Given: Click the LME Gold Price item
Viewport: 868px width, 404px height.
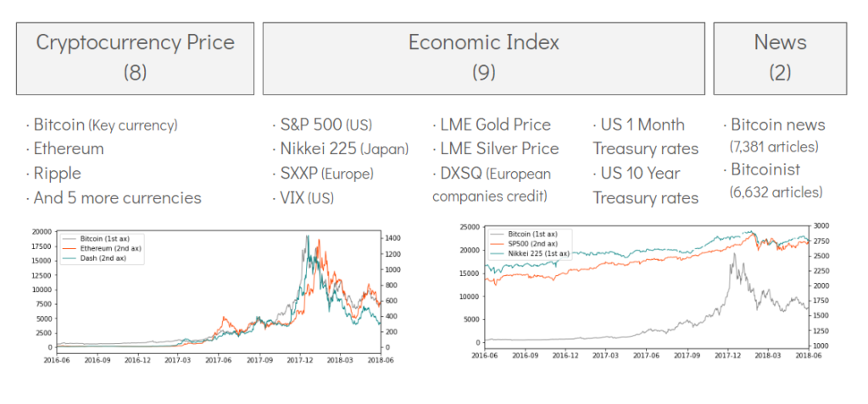Looking at the screenshot, I should pyautogui.click(x=495, y=125).
